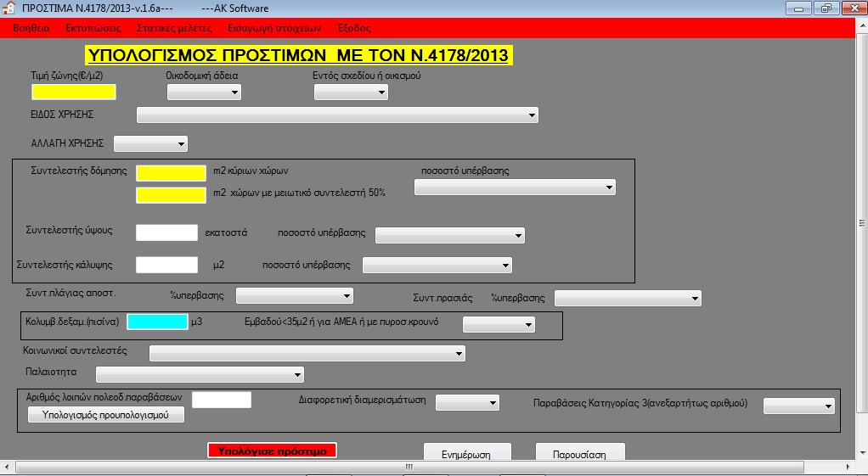The width and height of the screenshot is (868, 476).
Task: Open the ΕΙΔΟΣ ΧΡΗΣΗΣ dropdown list
Action: 337,115
